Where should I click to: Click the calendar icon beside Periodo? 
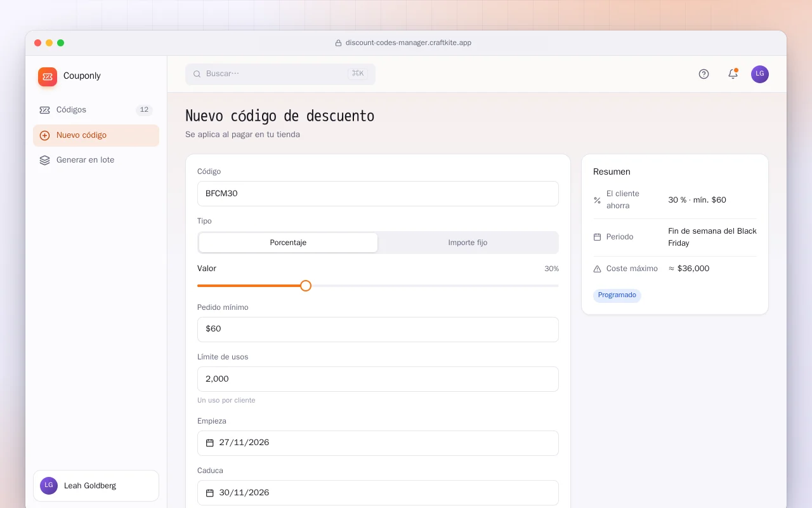[x=597, y=237]
